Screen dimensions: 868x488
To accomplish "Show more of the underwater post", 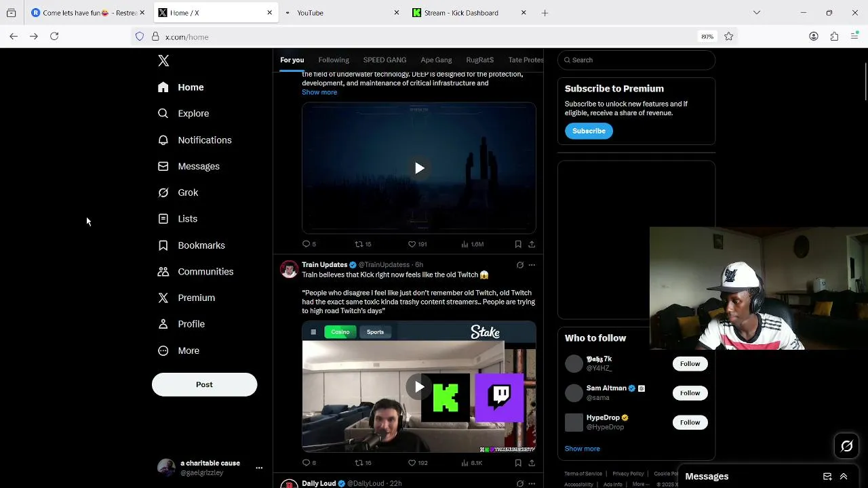I will (319, 92).
